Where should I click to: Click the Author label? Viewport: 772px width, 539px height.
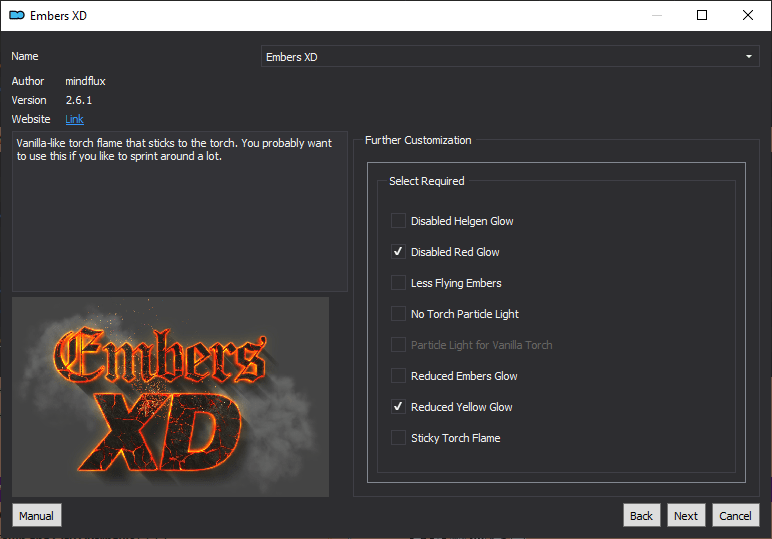coord(28,81)
